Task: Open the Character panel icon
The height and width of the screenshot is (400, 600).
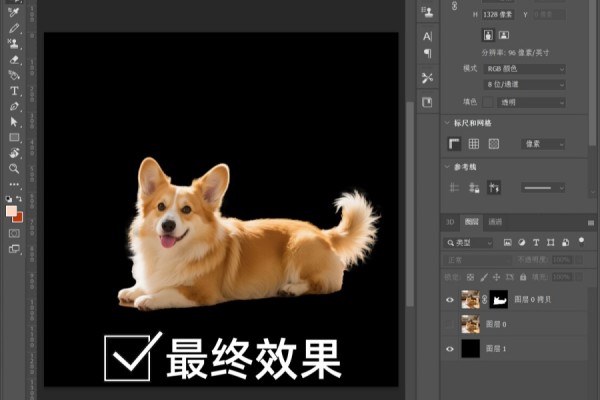Action: tap(427, 36)
